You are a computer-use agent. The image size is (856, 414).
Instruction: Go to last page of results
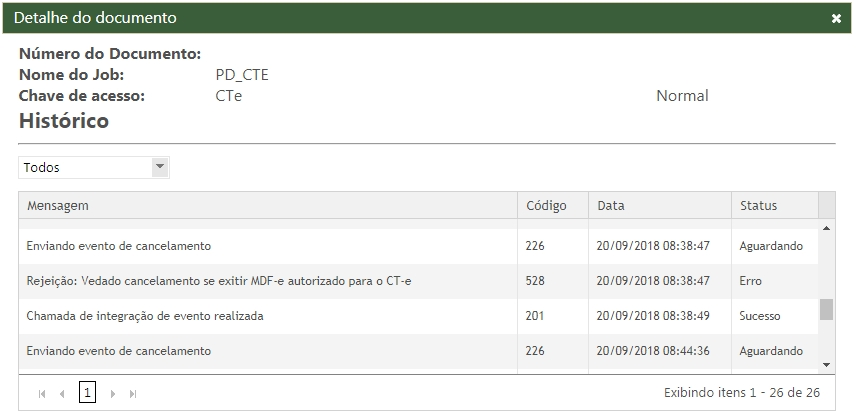(x=133, y=394)
